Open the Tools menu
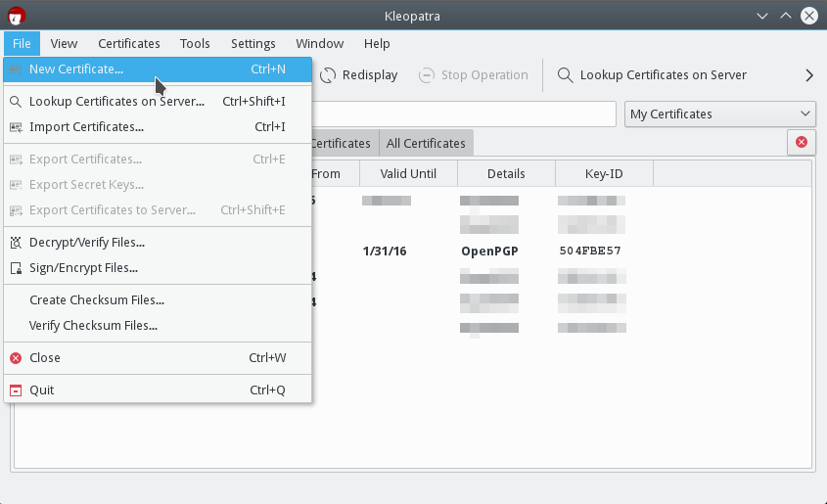This screenshot has height=504, width=827. pyautogui.click(x=195, y=43)
